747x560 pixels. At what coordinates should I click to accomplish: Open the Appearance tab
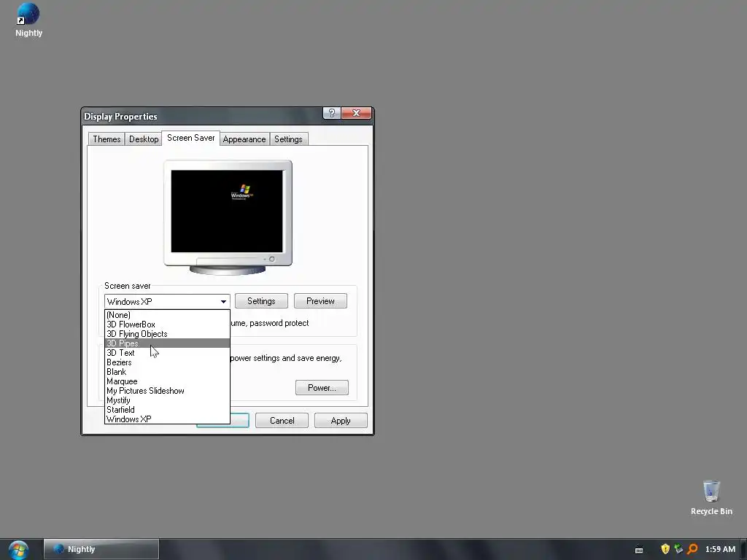click(244, 139)
